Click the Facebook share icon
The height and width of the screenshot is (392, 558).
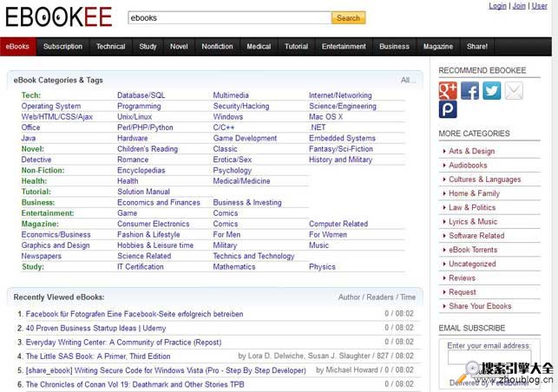(x=469, y=90)
